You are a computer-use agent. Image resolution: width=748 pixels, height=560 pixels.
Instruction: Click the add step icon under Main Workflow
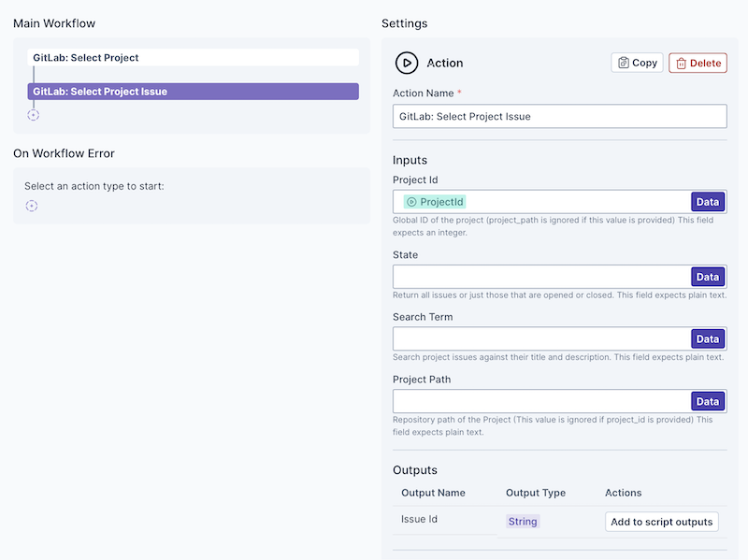point(34,115)
